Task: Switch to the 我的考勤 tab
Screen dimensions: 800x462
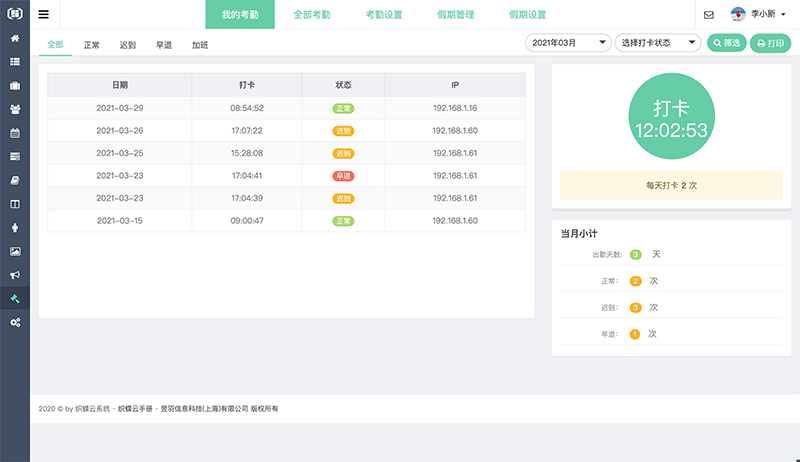Action: click(x=240, y=14)
